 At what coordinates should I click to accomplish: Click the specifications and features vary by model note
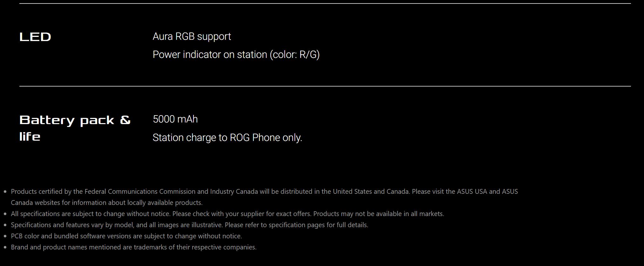click(x=189, y=225)
